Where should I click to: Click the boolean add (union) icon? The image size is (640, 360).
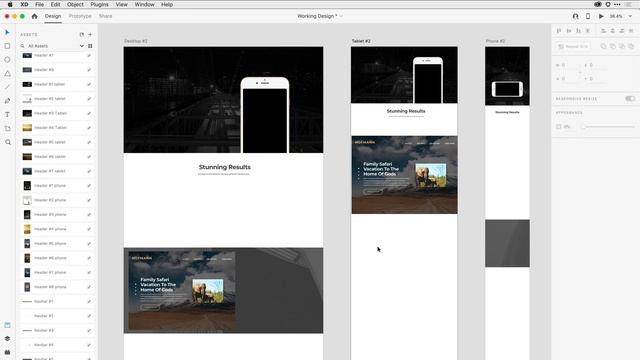603,47
